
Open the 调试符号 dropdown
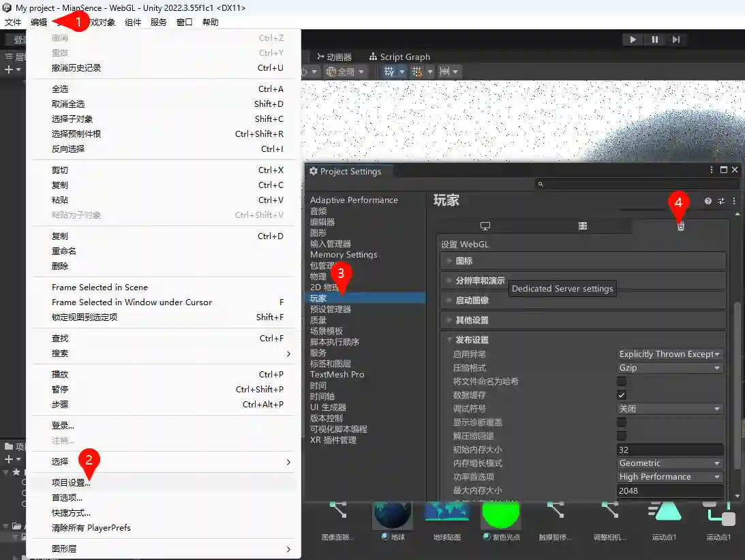[x=669, y=408]
